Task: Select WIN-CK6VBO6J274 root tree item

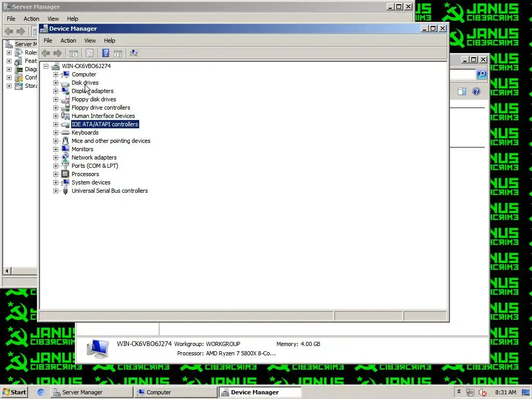Action: [86, 66]
